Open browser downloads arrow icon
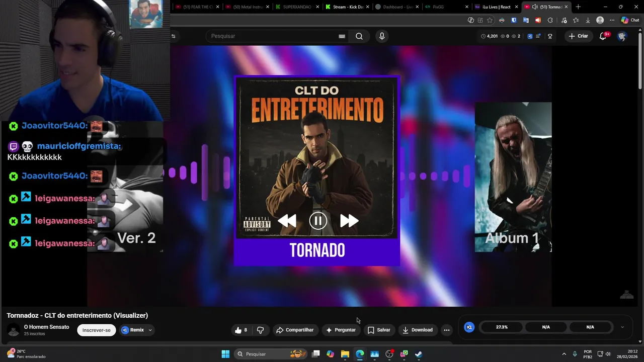Screen dimensions: 644x362 click(588, 20)
